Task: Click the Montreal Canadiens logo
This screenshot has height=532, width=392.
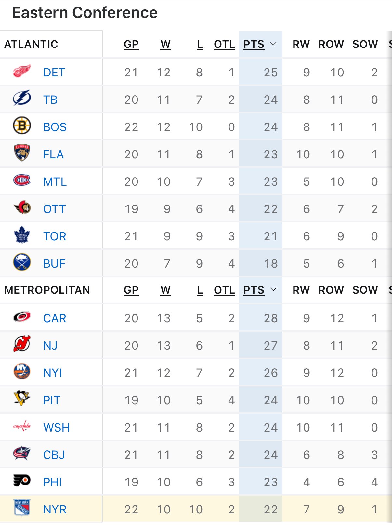Action: point(22,181)
